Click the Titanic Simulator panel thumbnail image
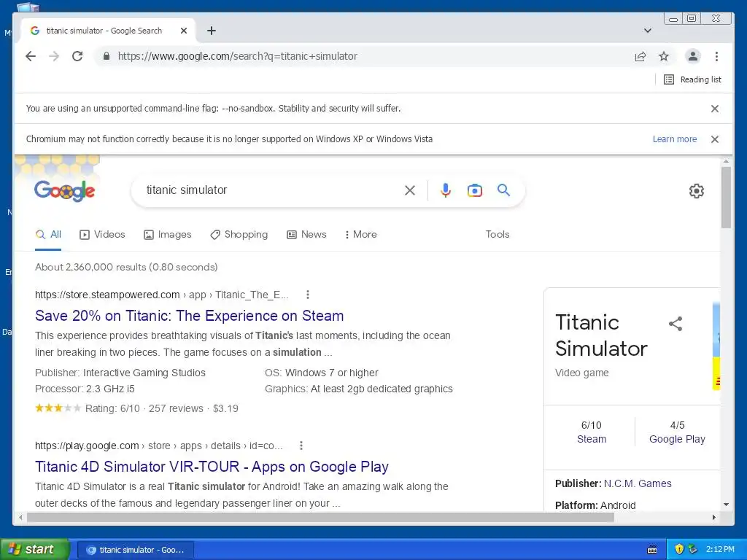This screenshot has height=560, width=747. click(716, 346)
